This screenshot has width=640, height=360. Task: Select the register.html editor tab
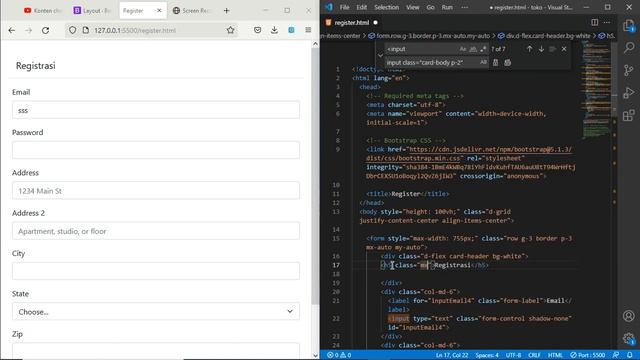[x=352, y=22]
